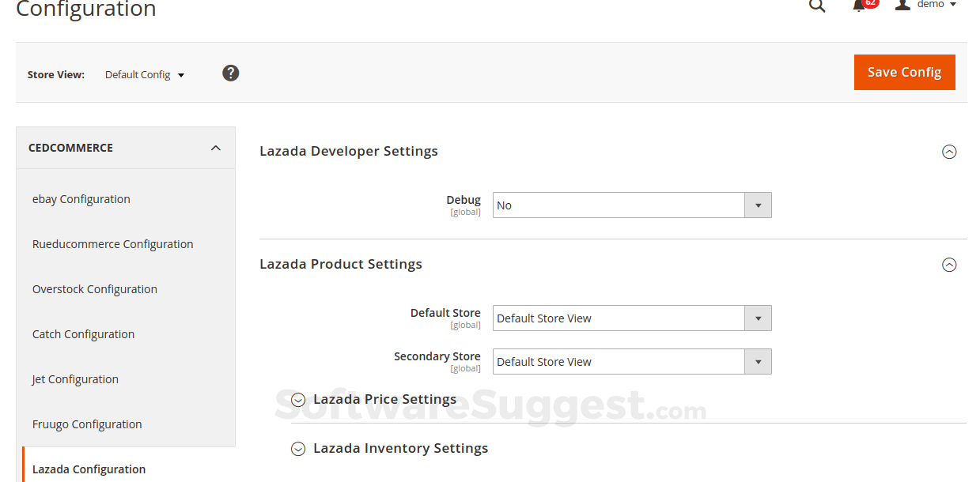Open the admin search

[x=816, y=6]
